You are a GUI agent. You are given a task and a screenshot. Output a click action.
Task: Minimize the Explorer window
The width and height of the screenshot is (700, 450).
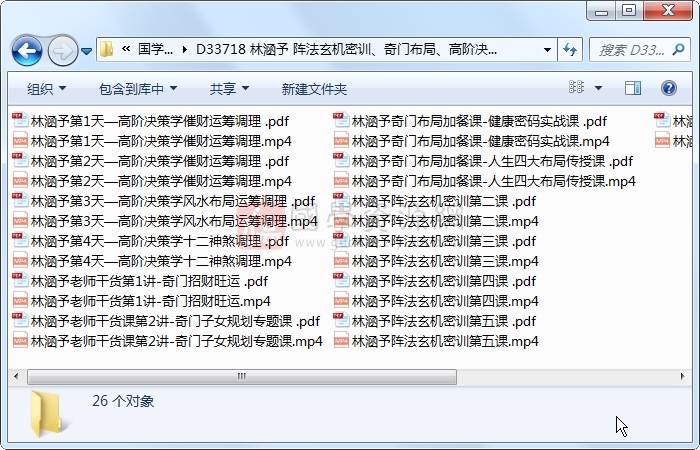pos(601,11)
